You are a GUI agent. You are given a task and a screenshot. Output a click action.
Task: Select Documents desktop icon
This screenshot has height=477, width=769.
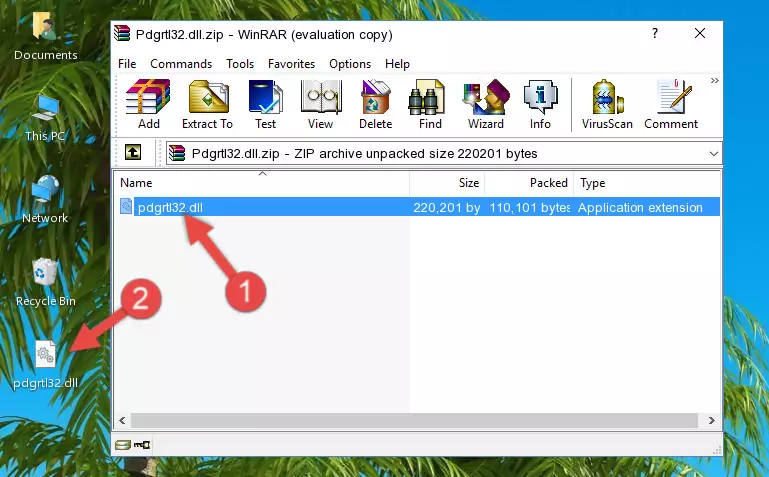coord(45,36)
